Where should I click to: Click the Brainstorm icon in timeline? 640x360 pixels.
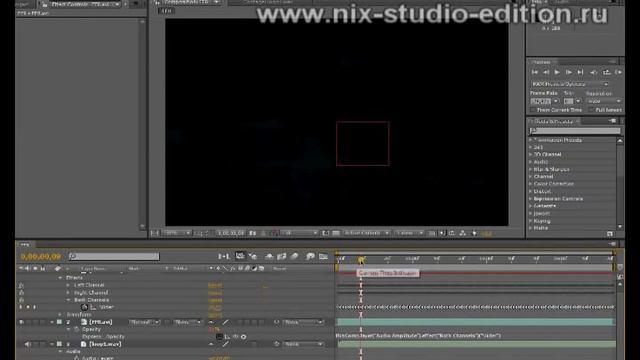pyautogui.click(x=310, y=256)
